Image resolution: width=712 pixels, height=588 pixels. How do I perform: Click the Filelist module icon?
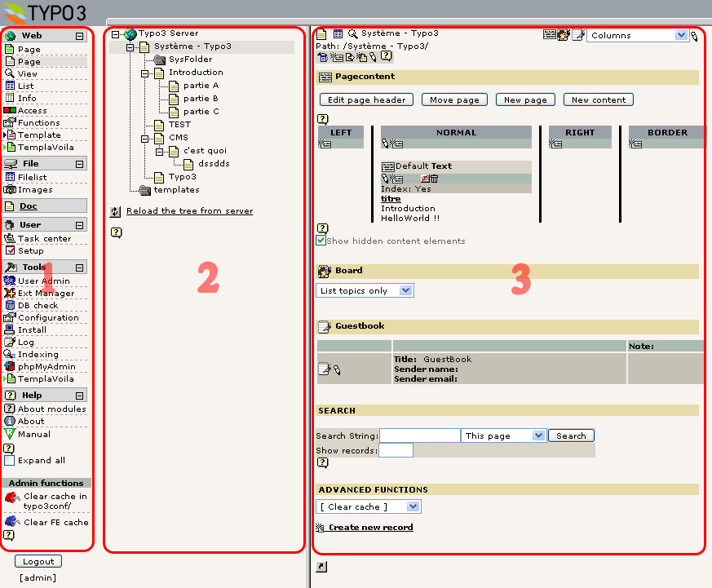coord(10,177)
